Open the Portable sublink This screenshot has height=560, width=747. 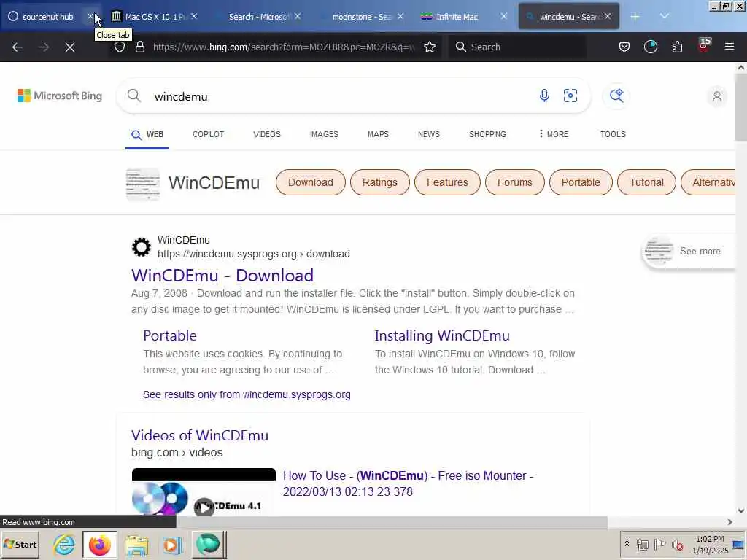170,335
